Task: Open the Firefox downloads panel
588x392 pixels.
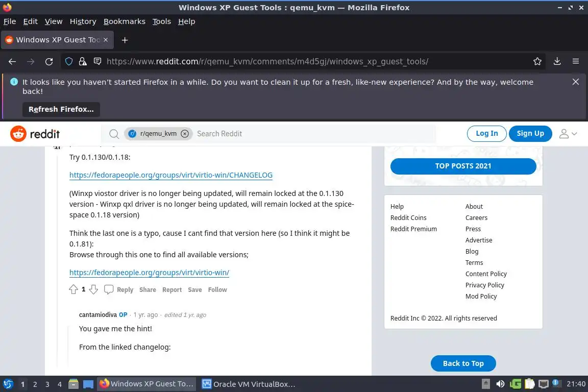Action: [x=557, y=61]
